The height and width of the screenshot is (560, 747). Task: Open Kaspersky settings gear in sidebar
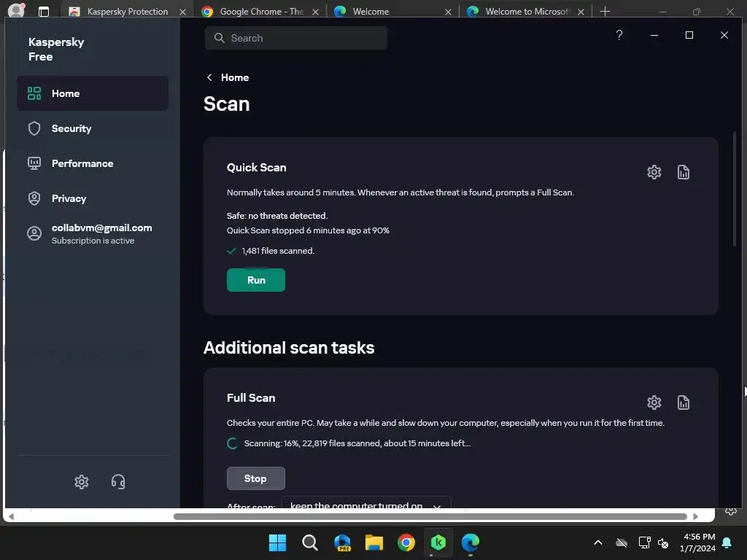[x=82, y=482]
